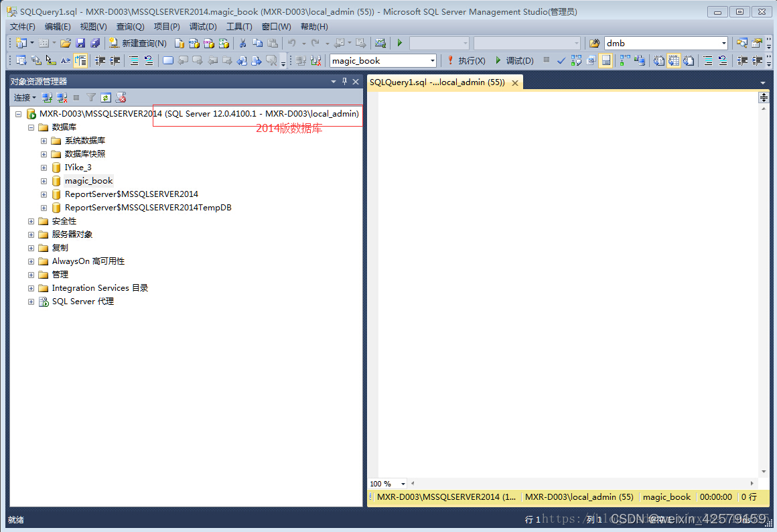Image resolution: width=777 pixels, height=532 pixels.
Task: Expand the 安全性 folder
Action: (x=31, y=221)
